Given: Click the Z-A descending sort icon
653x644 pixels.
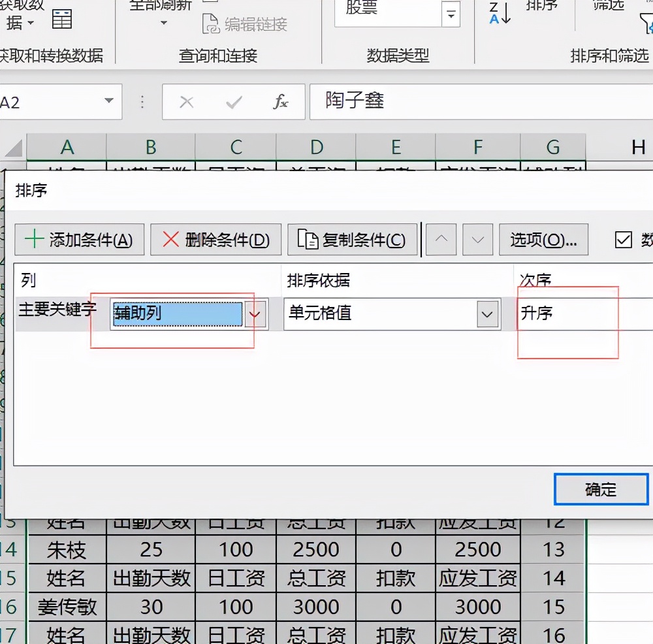Looking at the screenshot, I should (x=500, y=13).
